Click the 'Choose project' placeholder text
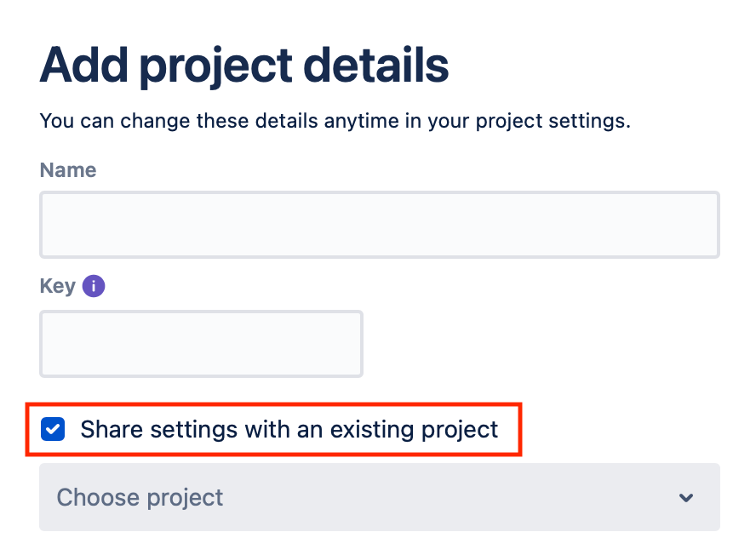This screenshot has height=555, width=756. click(x=140, y=498)
